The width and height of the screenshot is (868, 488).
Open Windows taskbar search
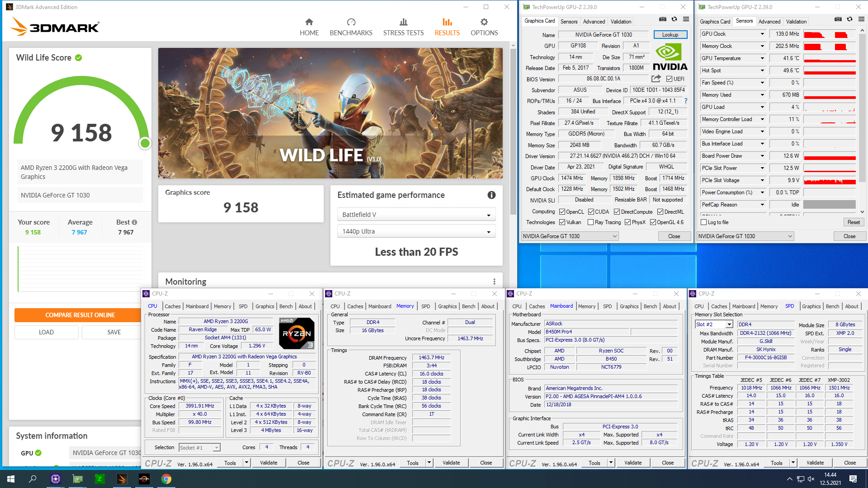pyautogui.click(x=33, y=479)
